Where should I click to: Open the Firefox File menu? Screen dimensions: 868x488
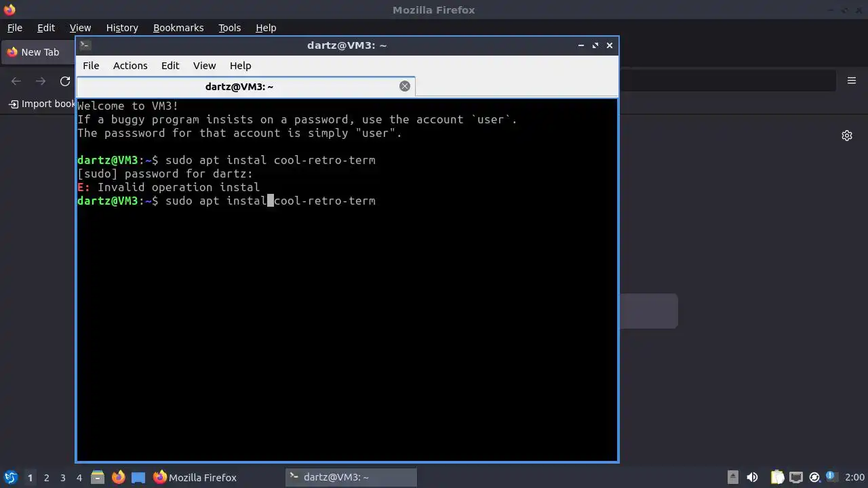pos(14,28)
